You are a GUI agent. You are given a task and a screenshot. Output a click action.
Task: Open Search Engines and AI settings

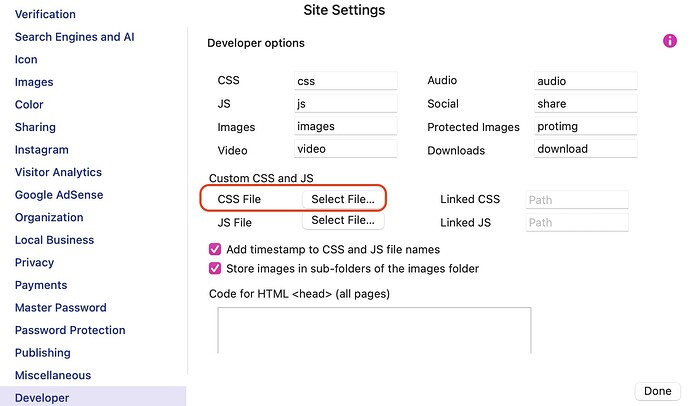74,37
